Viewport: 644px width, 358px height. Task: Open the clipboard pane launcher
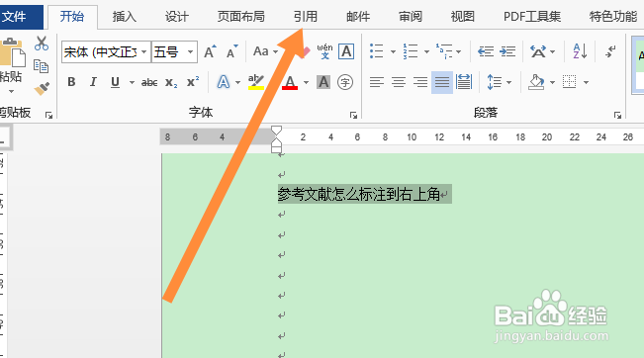click(x=48, y=116)
